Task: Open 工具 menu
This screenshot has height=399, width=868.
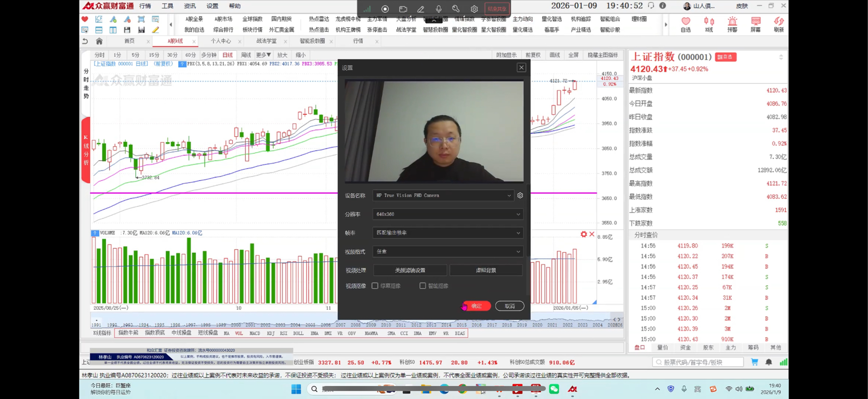Action: point(167,6)
